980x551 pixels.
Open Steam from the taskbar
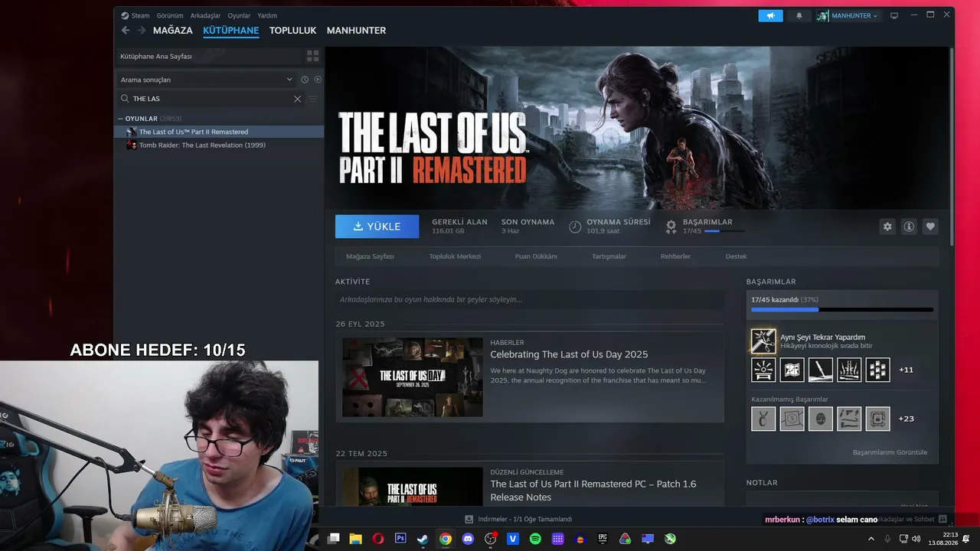click(x=423, y=539)
